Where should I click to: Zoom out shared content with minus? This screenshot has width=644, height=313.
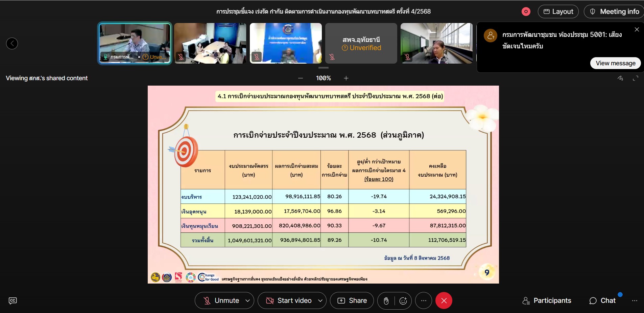point(301,78)
